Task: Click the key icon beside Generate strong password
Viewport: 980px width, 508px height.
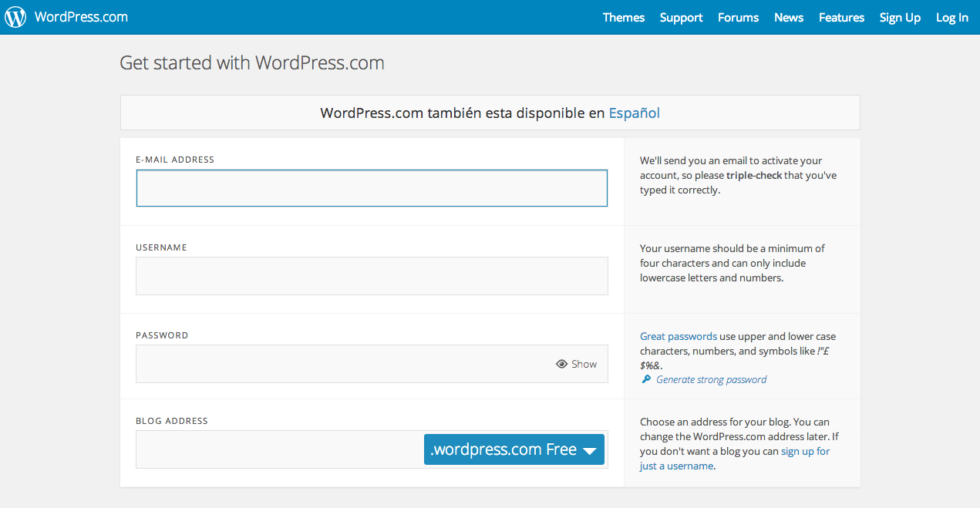Action: coord(646,379)
